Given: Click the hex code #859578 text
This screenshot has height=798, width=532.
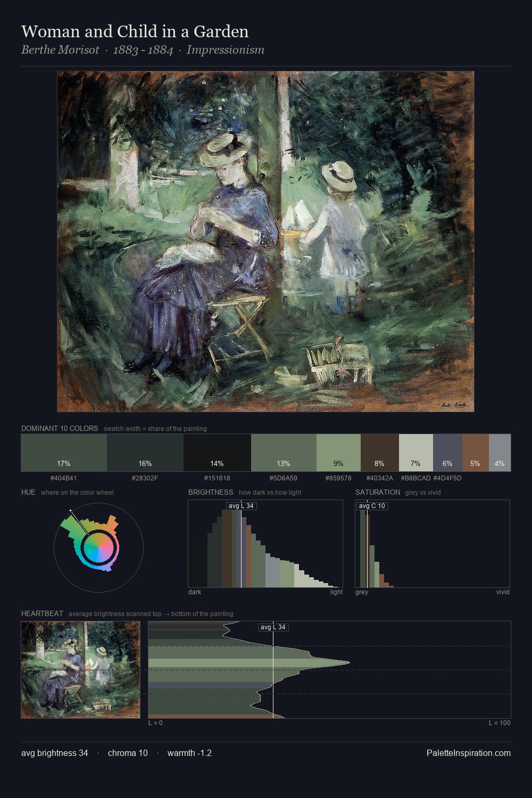Looking at the screenshot, I should coord(338,478).
